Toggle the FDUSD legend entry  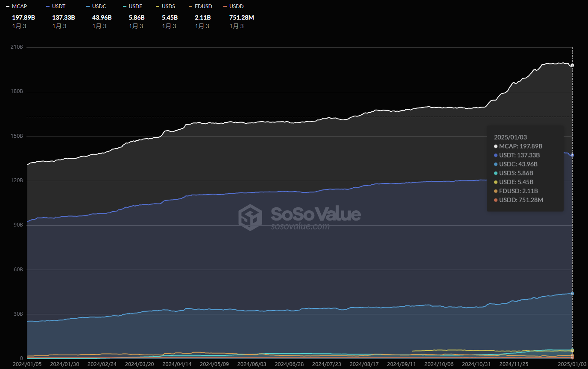[201, 6]
